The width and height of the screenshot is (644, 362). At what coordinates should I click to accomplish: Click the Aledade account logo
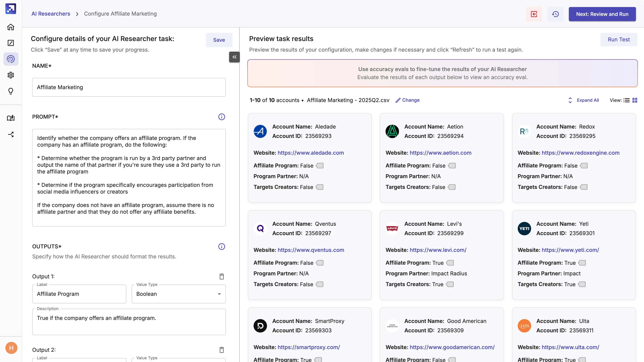click(260, 131)
